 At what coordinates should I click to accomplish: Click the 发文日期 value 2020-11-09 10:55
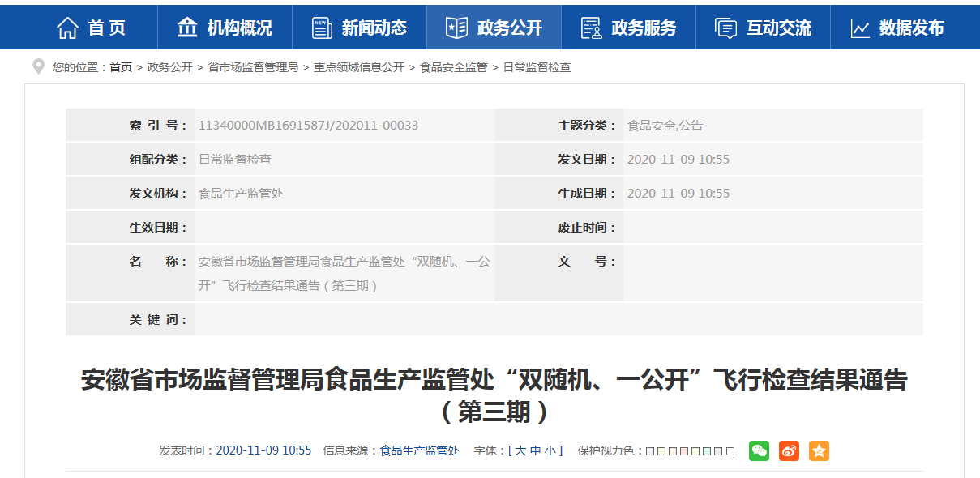tap(678, 160)
